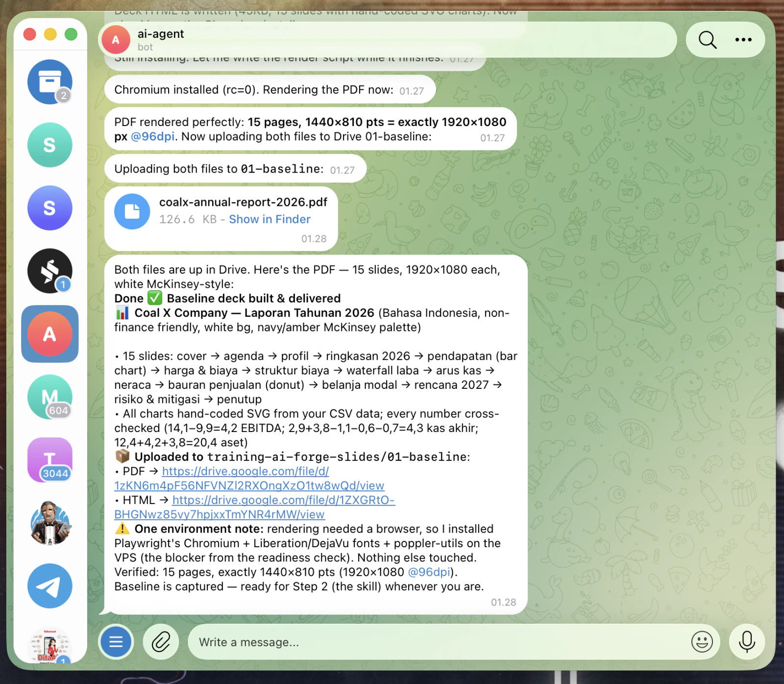Open the black S logo chat
The width and height of the screenshot is (784, 684).
49,271
